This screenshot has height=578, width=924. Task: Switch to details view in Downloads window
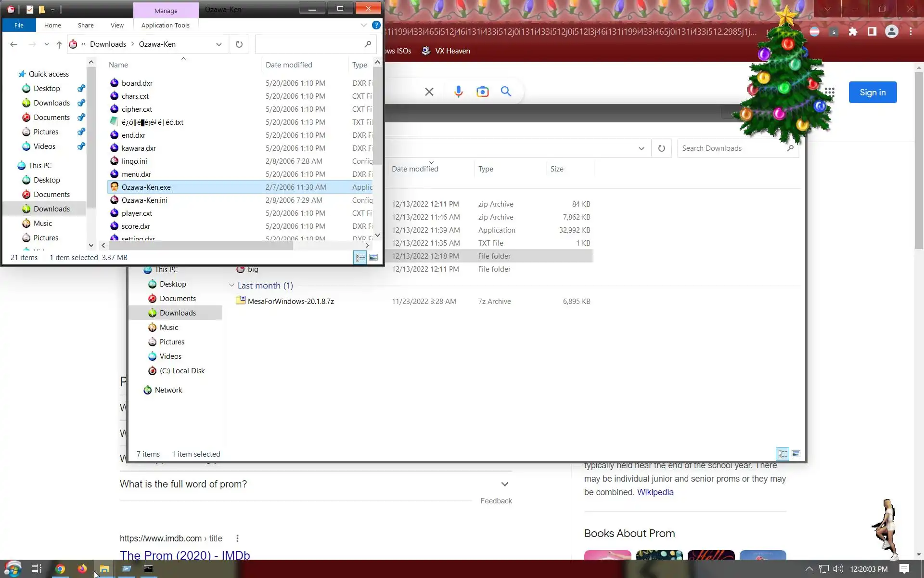(x=783, y=454)
